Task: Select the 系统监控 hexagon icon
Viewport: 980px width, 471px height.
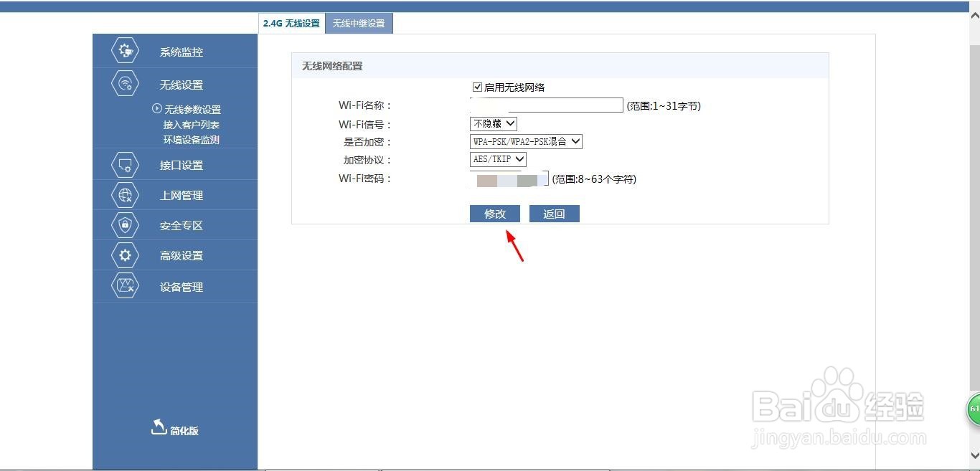Action: coord(125,50)
